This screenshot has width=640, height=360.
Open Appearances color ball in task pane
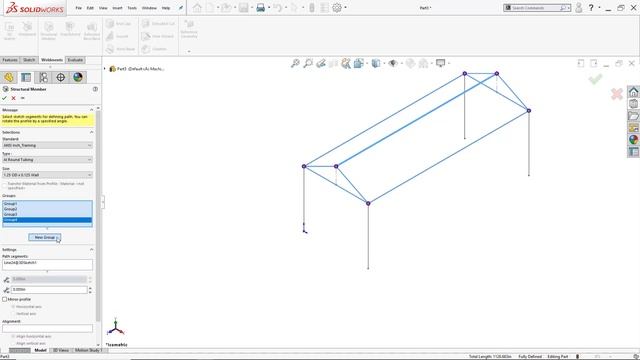click(x=633, y=140)
